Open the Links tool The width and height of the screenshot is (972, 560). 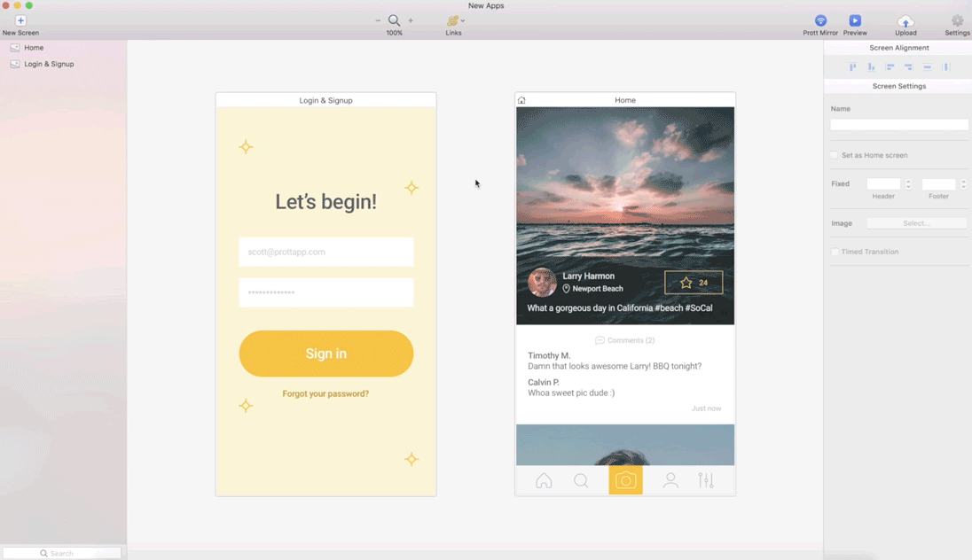pos(453,21)
